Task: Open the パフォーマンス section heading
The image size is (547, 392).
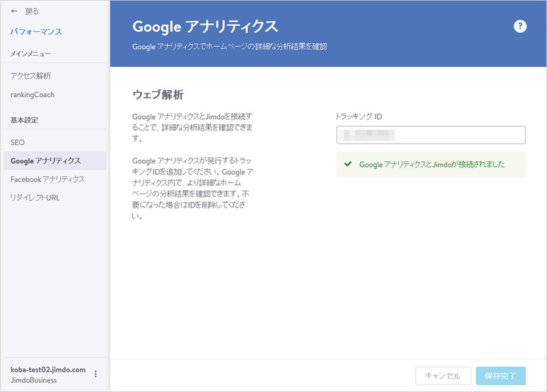Action: pyautogui.click(x=36, y=32)
